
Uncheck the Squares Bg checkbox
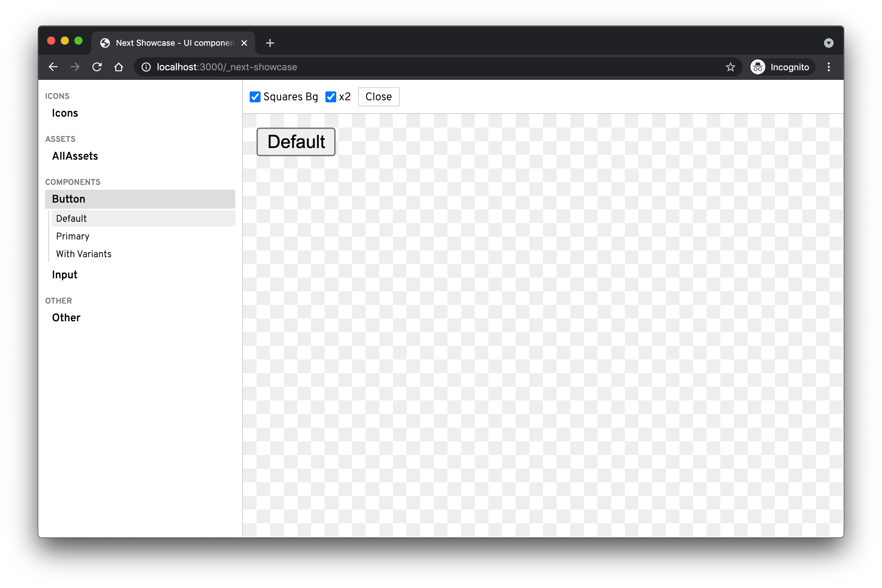click(x=255, y=97)
